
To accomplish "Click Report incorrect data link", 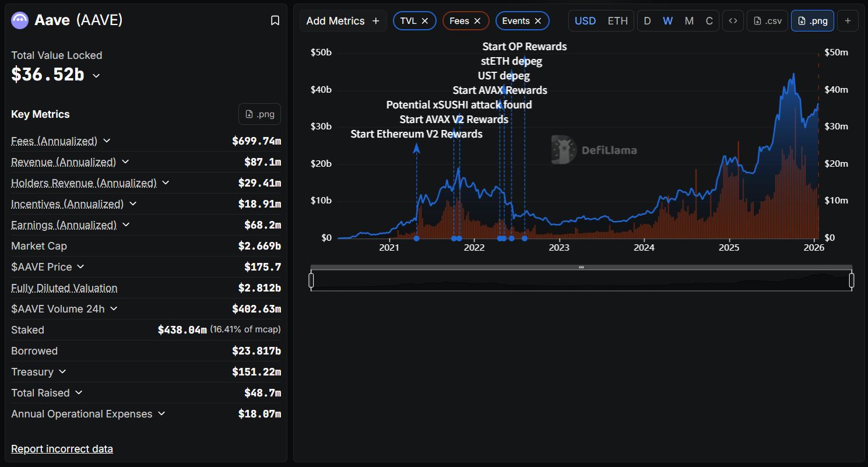I will 62,449.
